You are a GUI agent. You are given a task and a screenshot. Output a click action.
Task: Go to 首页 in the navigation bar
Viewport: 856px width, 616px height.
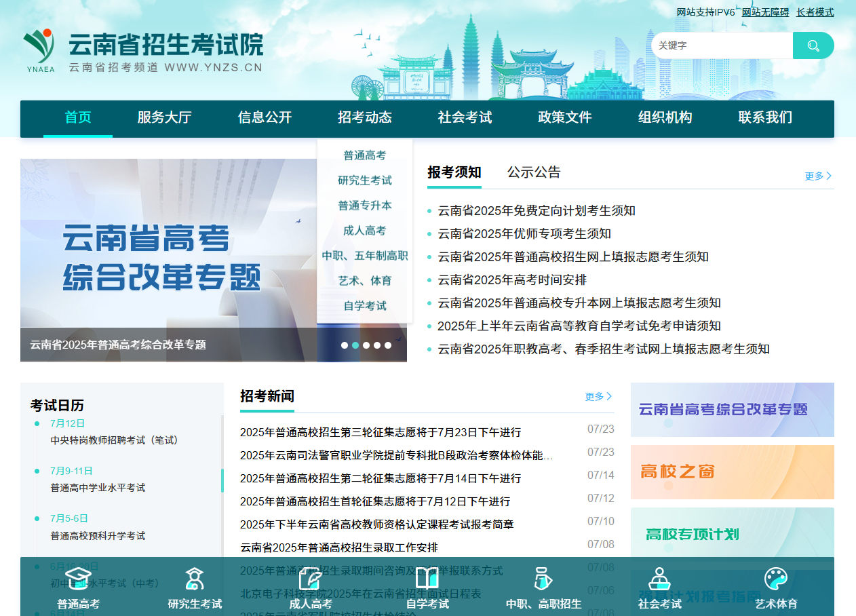pyautogui.click(x=78, y=117)
